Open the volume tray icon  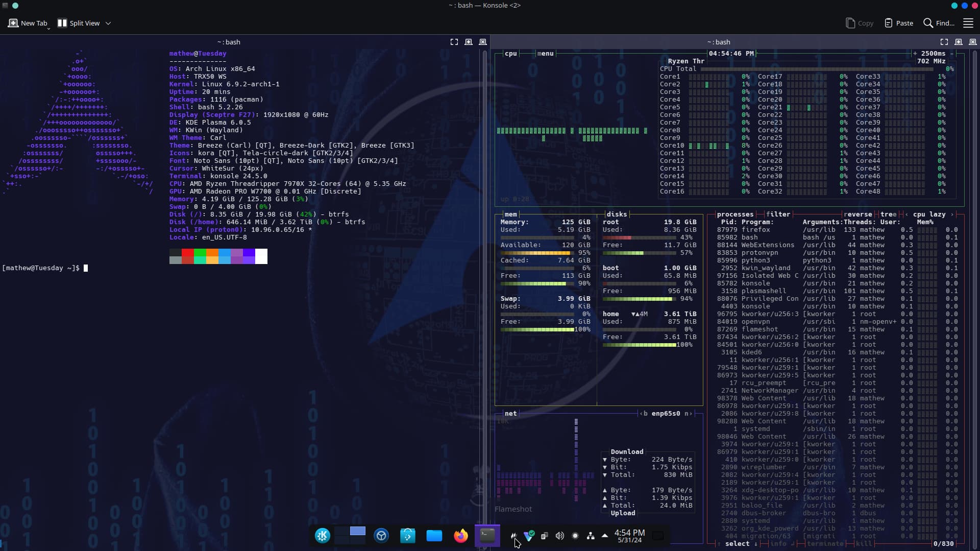click(560, 536)
